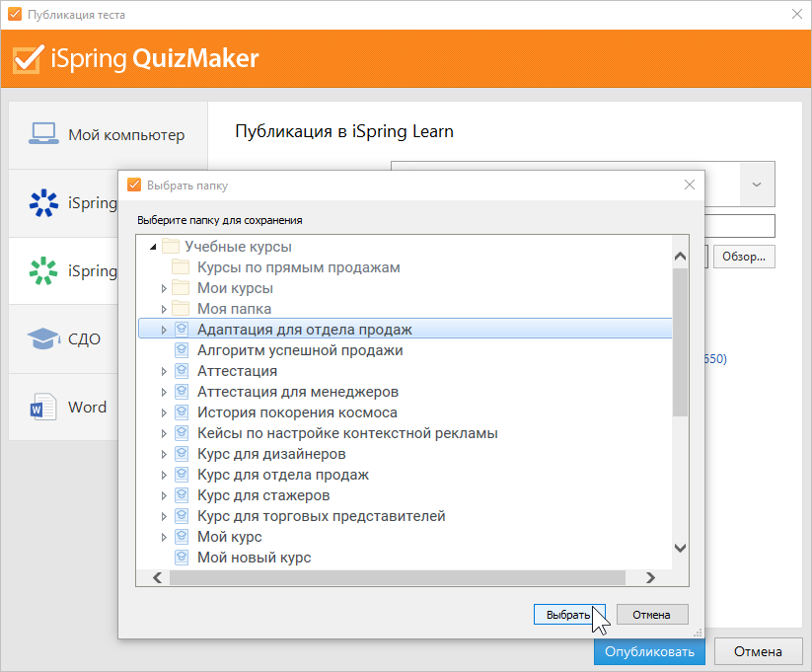Click course icon of Курс для отдела продаж
The image size is (812, 672).
coord(182,475)
